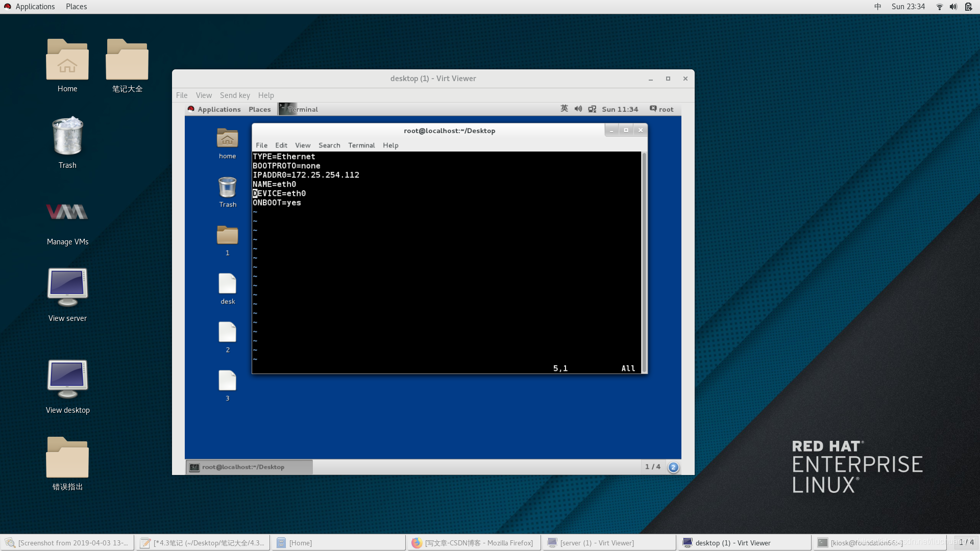Image resolution: width=980 pixels, height=551 pixels.
Task: Open the root user menu in guest
Action: coord(661,109)
